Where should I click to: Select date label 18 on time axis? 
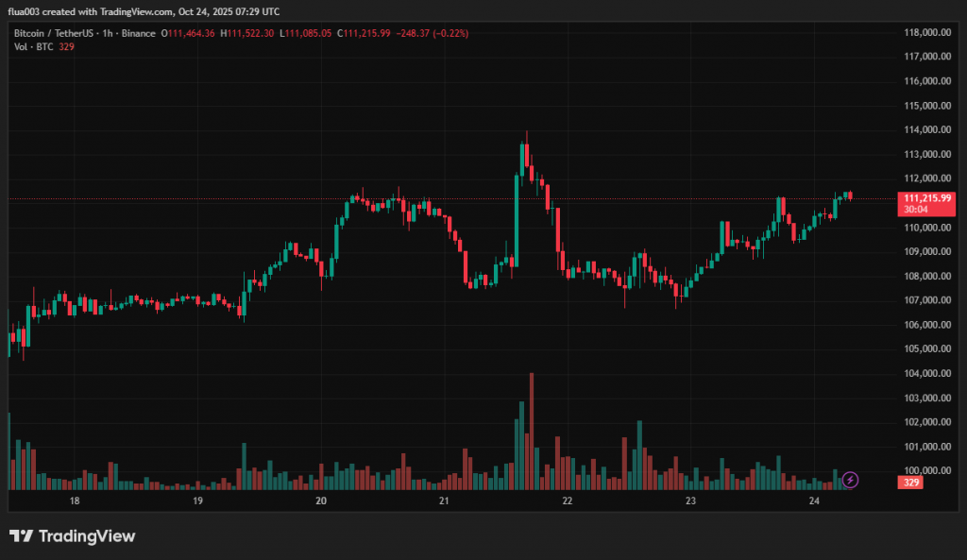(74, 501)
